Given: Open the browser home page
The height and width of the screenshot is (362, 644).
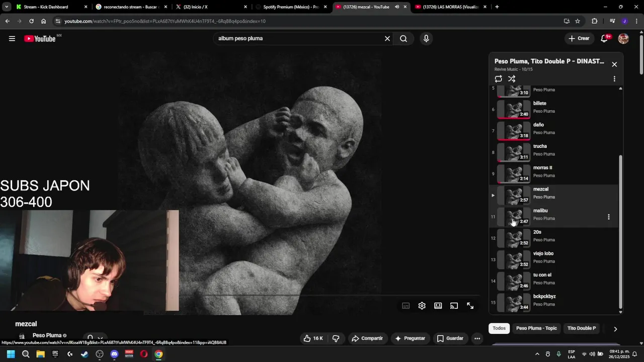Looking at the screenshot, I should 43,21.
